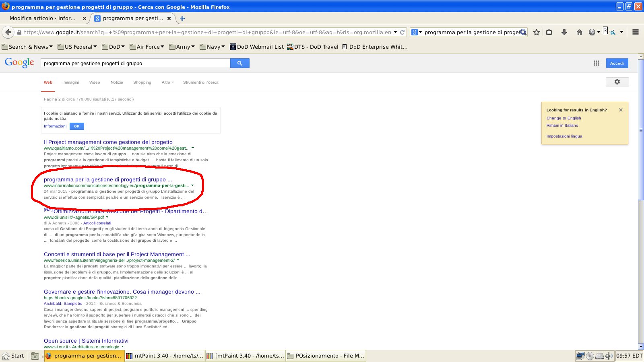Bookmark this page with the star icon
Screen dimensions: 644x362
tap(537, 32)
